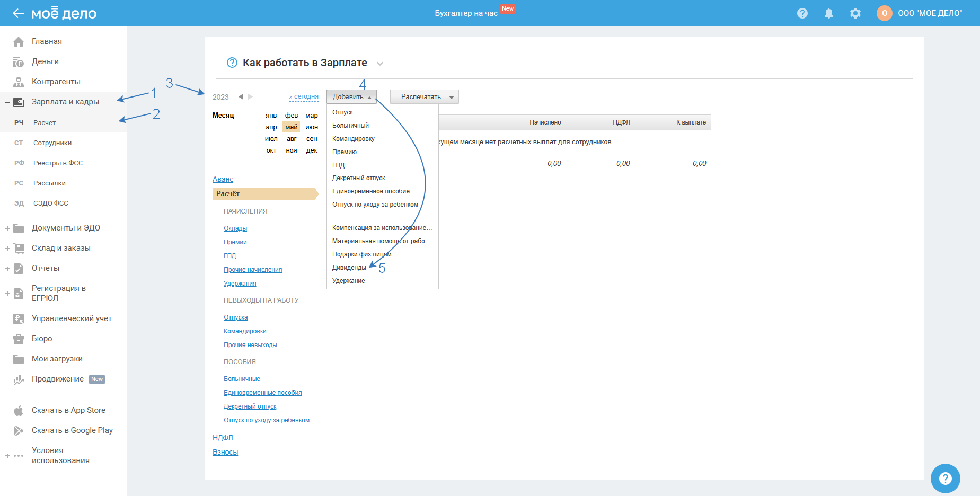Click the back arrow in the header
Viewport: 980px width, 496px height.
[x=19, y=13]
